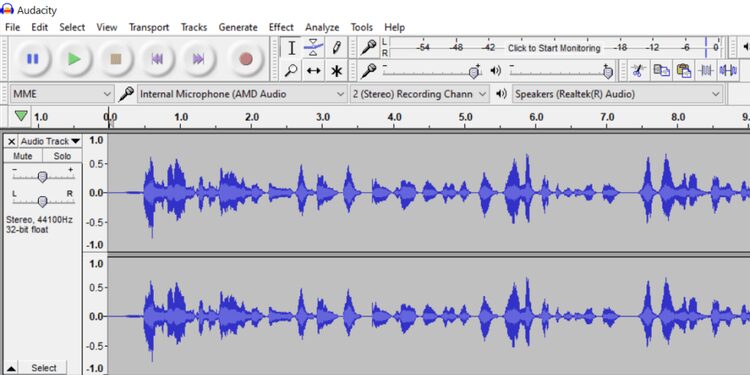Open the Internal Microphone device dropdown
The height and width of the screenshot is (375, 750).
[243, 94]
